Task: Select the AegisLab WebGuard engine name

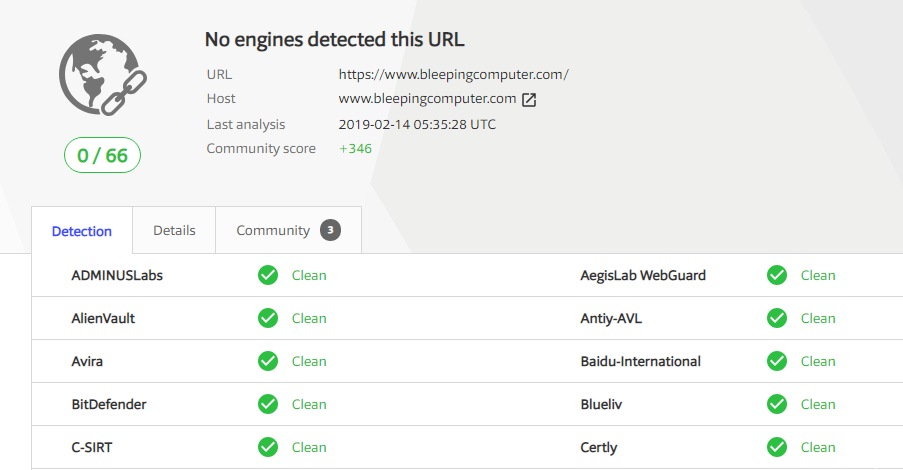Action: tap(643, 275)
